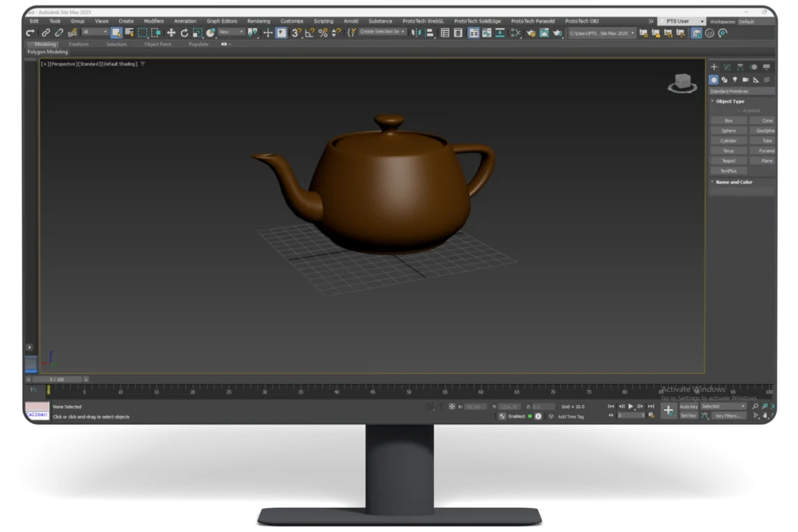Switch to the Object Paint ribbon tab
This screenshot has height=532, width=798.
coord(157,44)
